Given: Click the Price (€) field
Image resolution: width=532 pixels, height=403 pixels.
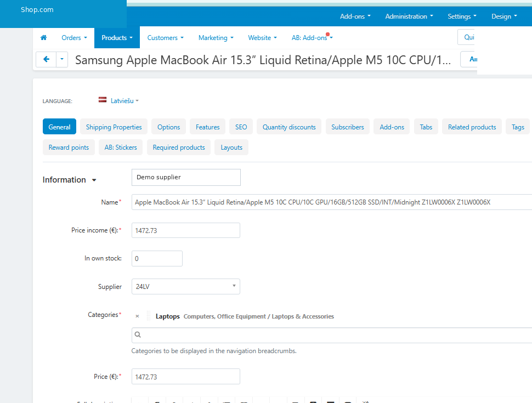Looking at the screenshot, I should pos(185,377).
